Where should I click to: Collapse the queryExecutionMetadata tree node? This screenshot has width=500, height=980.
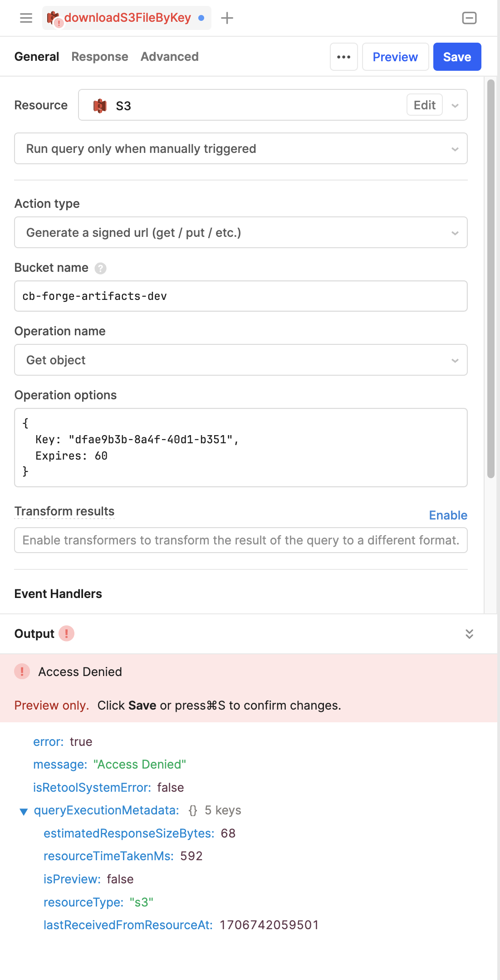(x=24, y=811)
